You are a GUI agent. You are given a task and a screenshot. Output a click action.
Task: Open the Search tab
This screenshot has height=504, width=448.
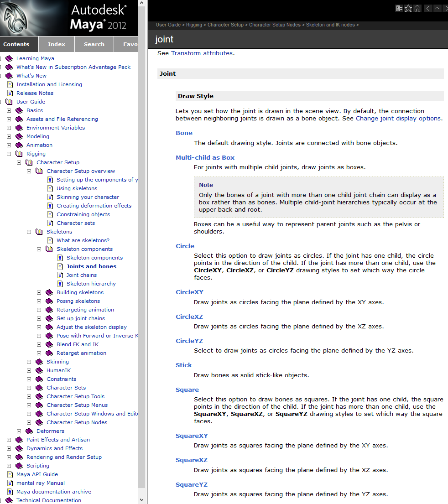(x=94, y=44)
